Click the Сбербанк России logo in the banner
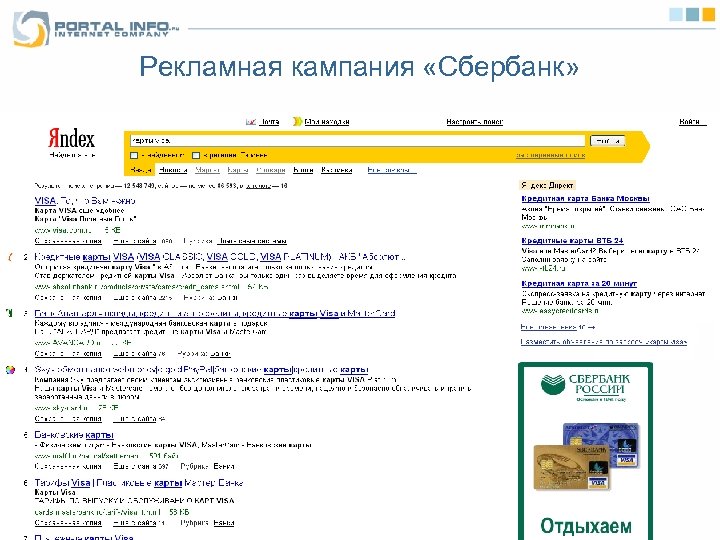The width and height of the screenshot is (720, 540). [585, 386]
